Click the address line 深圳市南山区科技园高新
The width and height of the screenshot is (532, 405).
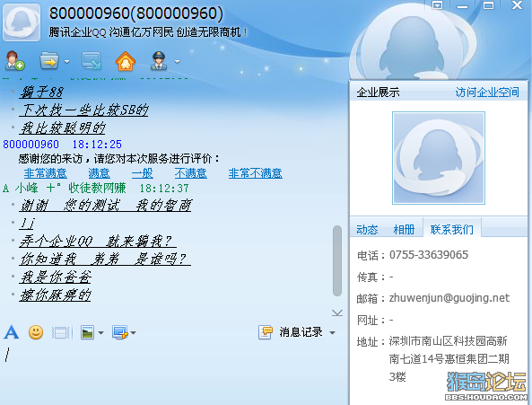point(448,341)
